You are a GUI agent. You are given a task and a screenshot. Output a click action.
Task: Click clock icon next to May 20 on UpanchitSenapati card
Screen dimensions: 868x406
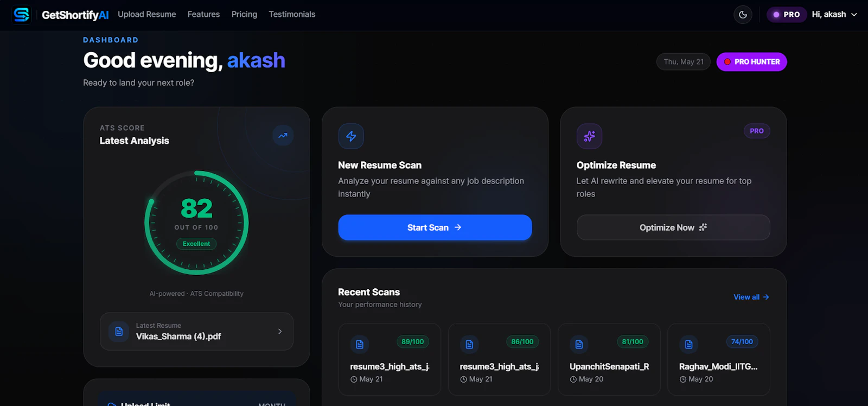[573, 379]
